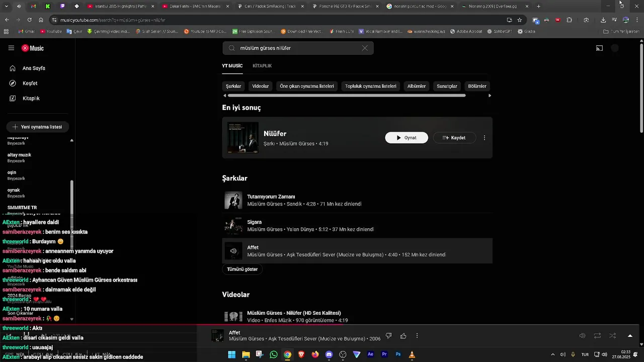Viewport: 644px width, 362px height.
Task: Filter results by Bölümler chip
Action: (x=477, y=86)
